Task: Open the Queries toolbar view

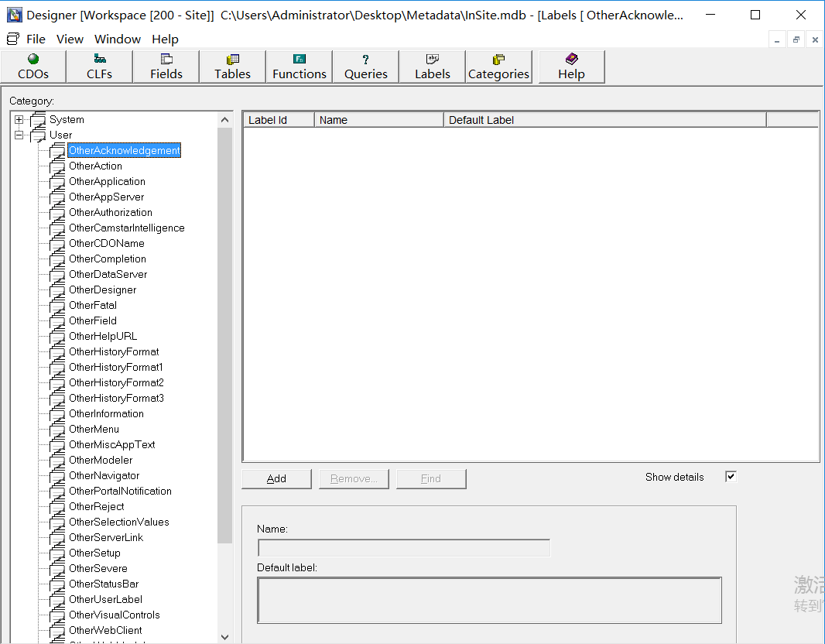Action: [366, 67]
